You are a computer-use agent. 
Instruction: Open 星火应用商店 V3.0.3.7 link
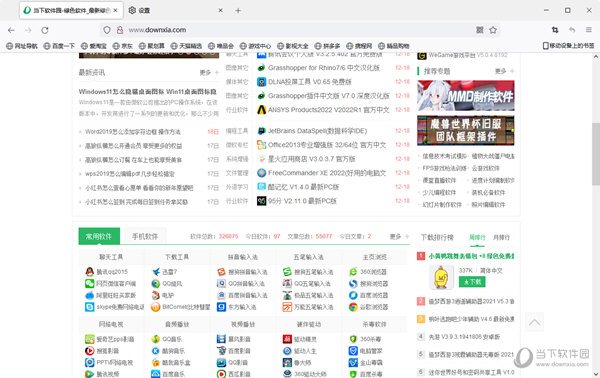pos(311,159)
